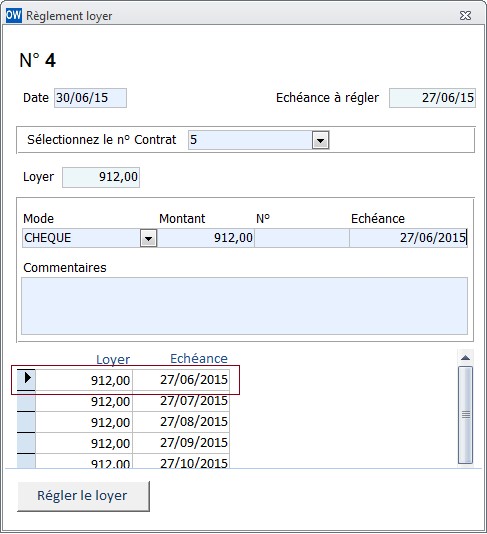Click the Date field showing 30/06/15

click(91, 98)
